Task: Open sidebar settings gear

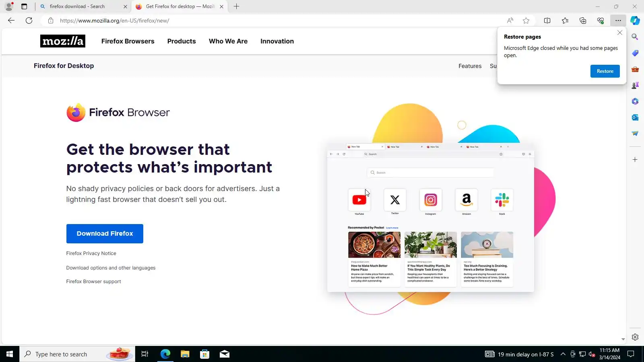Action: [635, 337]
